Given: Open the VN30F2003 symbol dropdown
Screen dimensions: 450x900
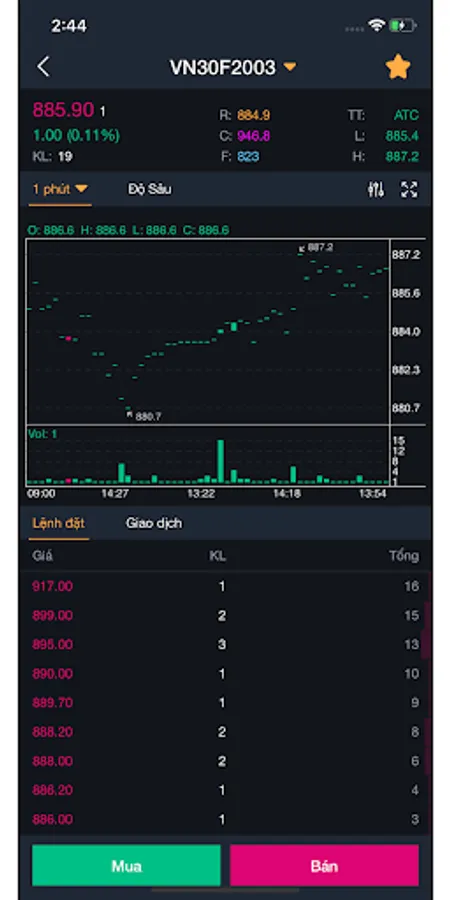Looking at the screenshot, I should coord(233,68).
